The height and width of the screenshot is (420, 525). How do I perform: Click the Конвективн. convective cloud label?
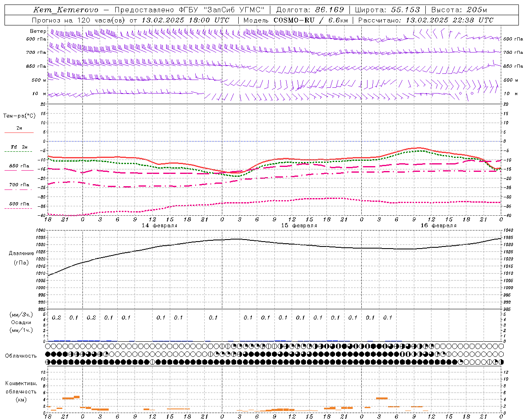click(x=21, y=383)
